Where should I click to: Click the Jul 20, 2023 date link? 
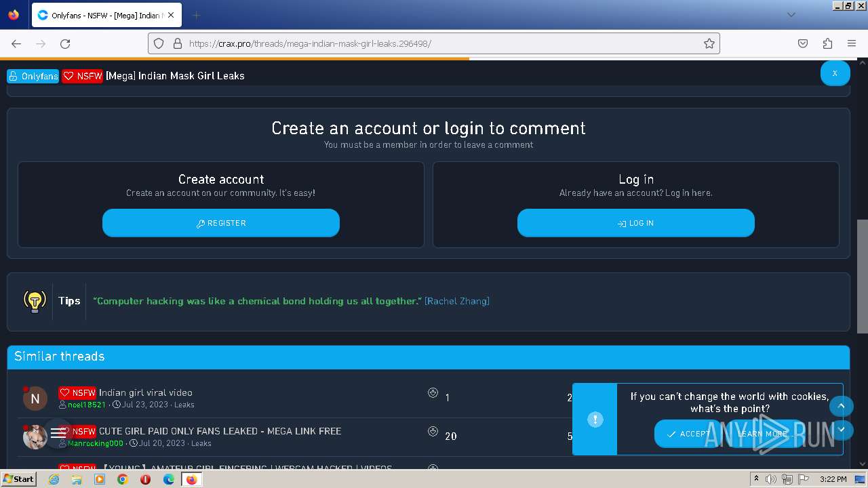coord(162,443)
